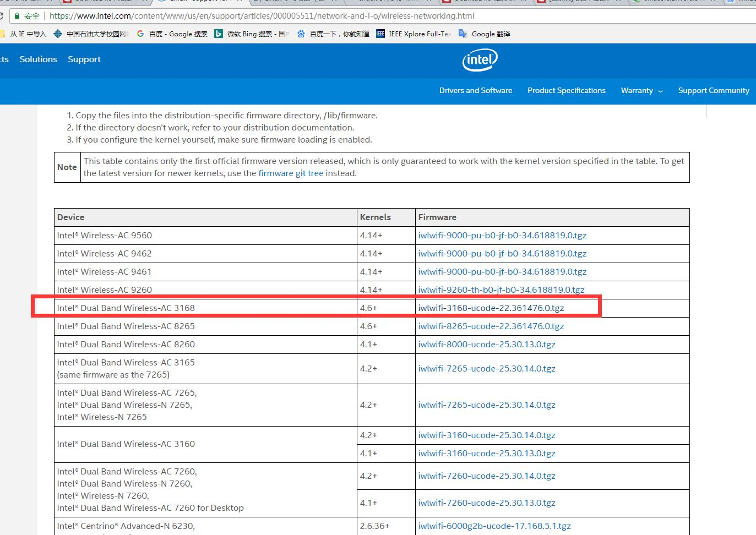Open the 百度 - Google 搜索 bookmark
The height and width of the screenshot is (535, 756).
[x=172, y=34]
